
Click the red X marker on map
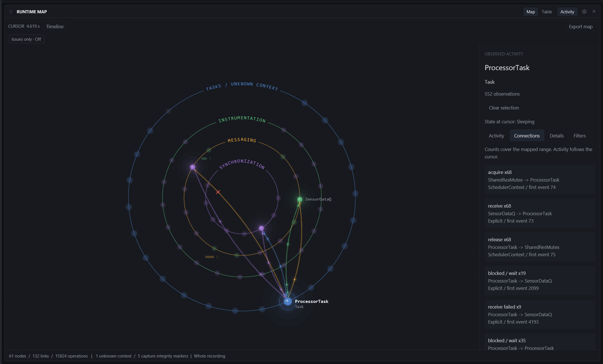click(x=218, y=192)
